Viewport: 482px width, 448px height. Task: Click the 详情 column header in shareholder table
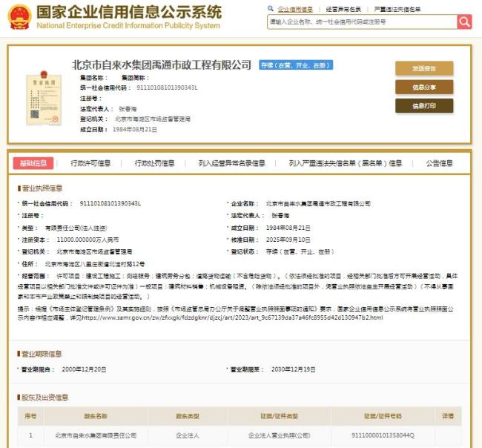pyautogui.click(x=446, y=417)
